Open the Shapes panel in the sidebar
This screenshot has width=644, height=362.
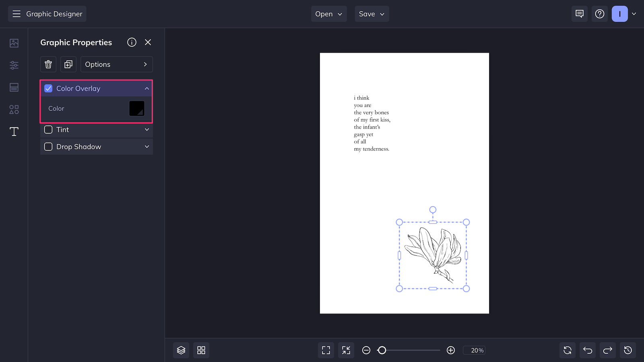point(14,109)
